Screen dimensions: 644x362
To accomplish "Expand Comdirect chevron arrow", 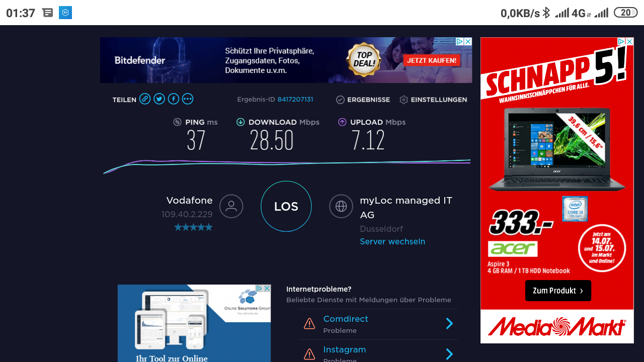I will coord(449,324).
